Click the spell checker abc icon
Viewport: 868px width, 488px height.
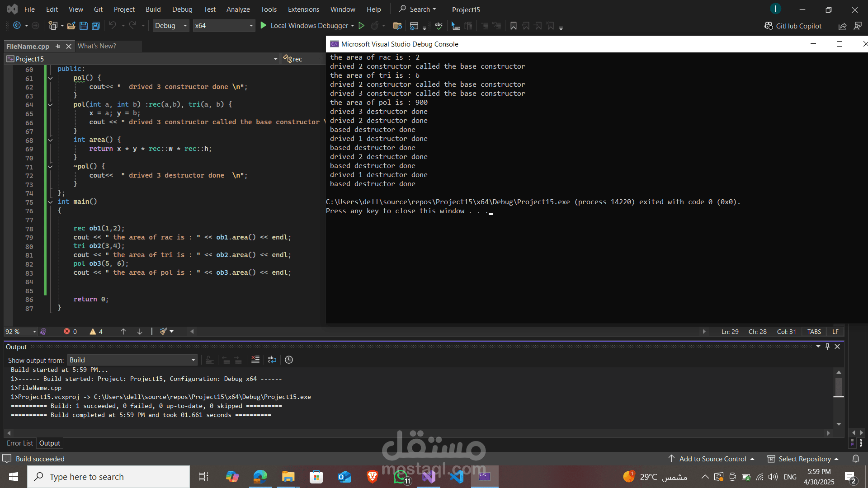tap(439, 26)
